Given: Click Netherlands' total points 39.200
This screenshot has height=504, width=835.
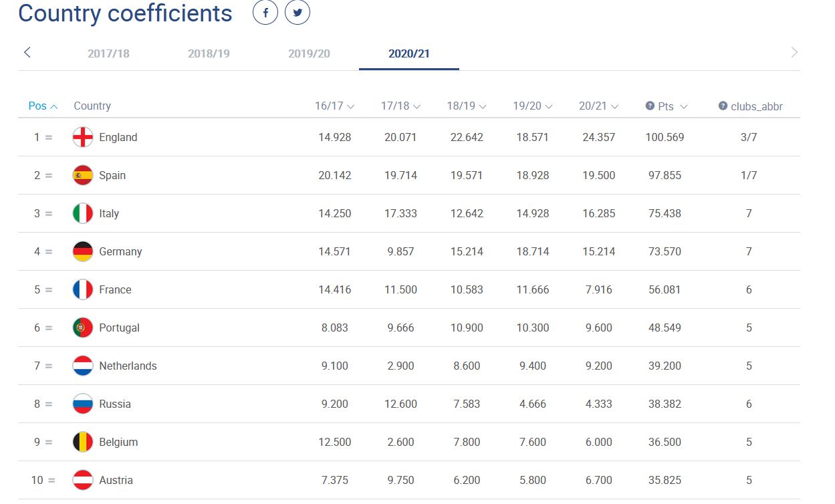Looking at the screenshot, I should tap(665, 366).
